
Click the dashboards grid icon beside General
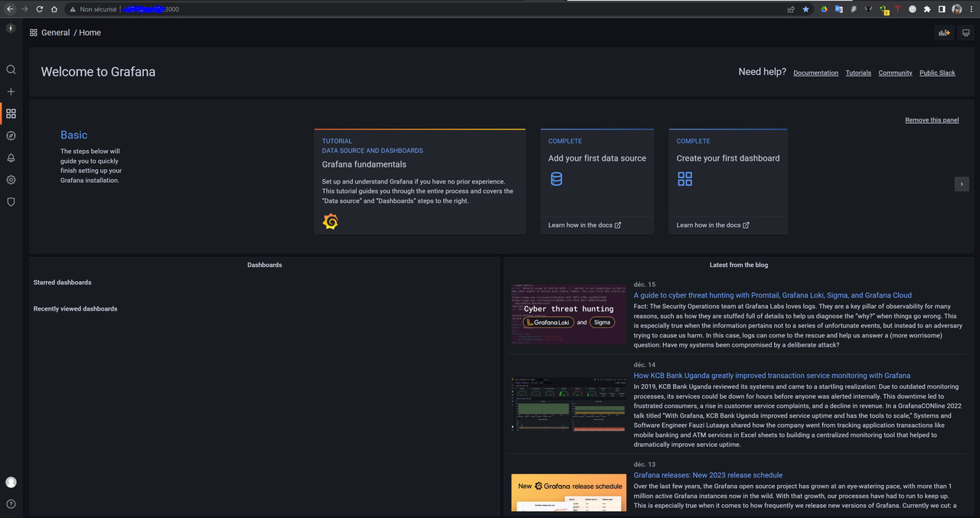pos(34,33)
